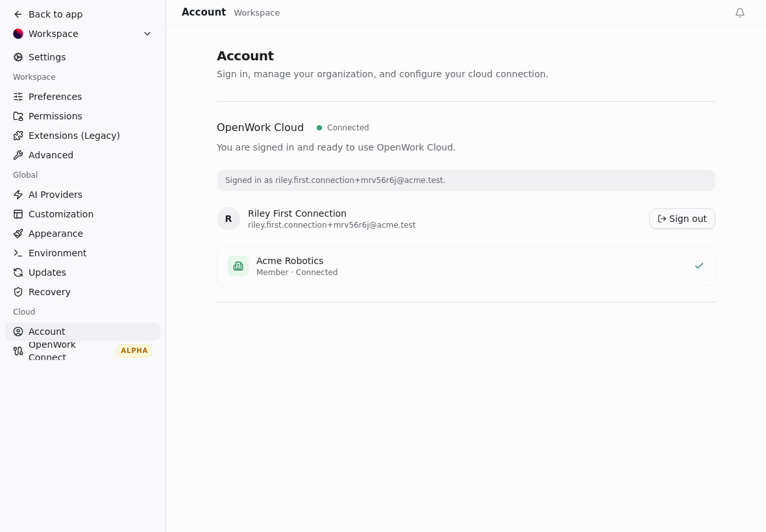Click the 'Member · Connected' text
Image resolution: width=766 pixels, height=532 pixels.
(x=297, y=272)
